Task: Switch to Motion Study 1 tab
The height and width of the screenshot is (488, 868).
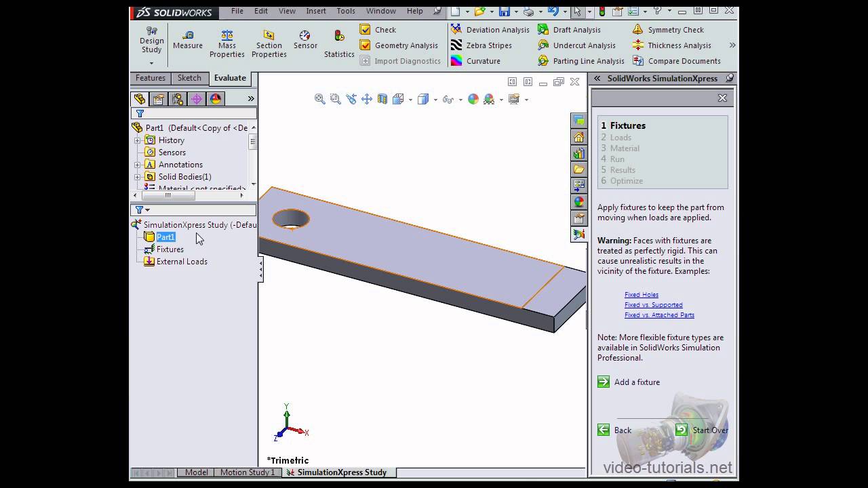Action: [x=248, y=472]
